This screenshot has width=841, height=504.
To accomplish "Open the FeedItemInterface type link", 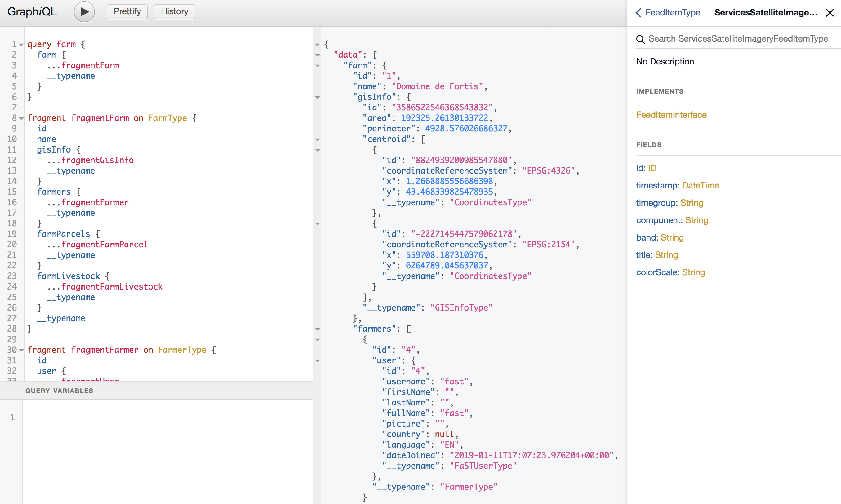I will coord(671,115).
